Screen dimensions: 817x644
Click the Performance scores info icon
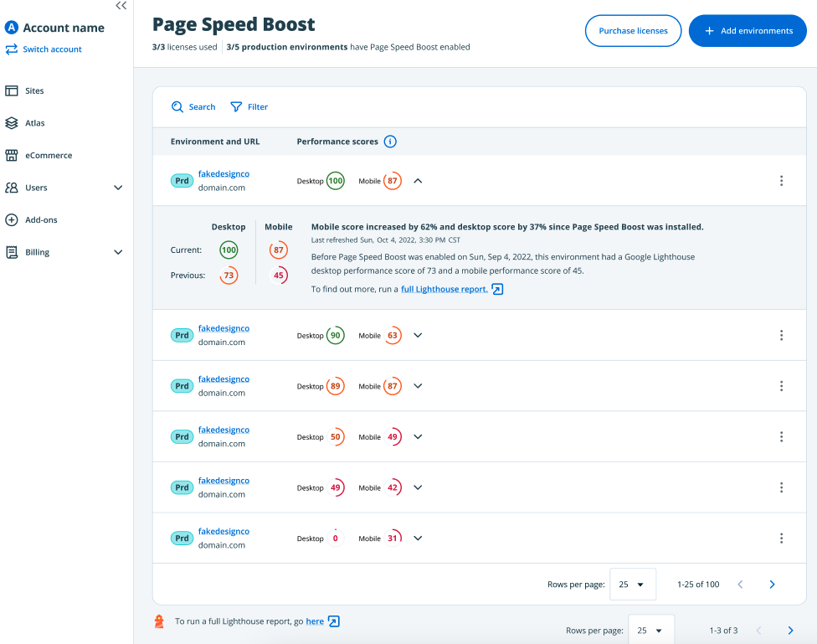pos(389,142)
